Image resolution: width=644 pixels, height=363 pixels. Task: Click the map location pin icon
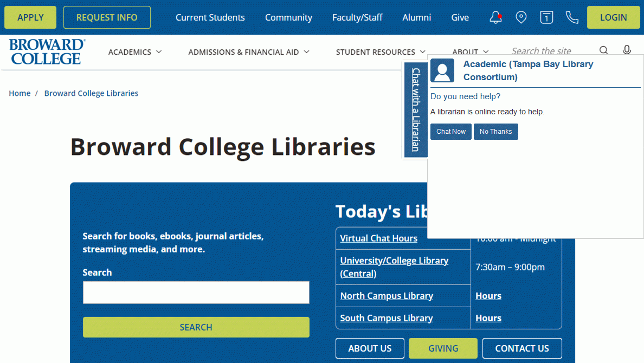coord(521,17)
